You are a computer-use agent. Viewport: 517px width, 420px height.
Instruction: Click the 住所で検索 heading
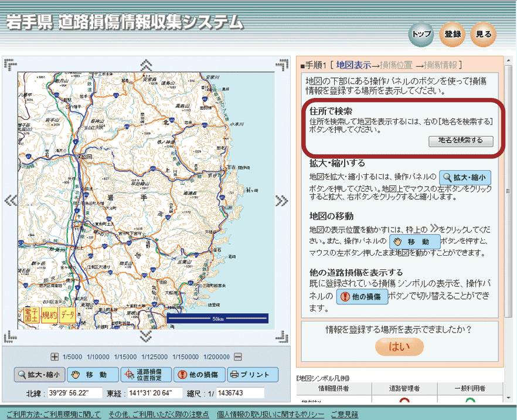(x=331, y=111)
